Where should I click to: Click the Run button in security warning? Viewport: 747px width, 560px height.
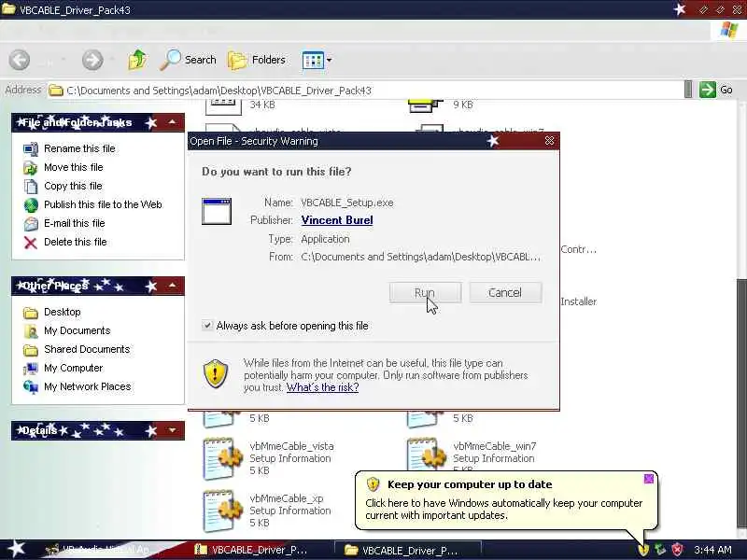pos(425,292)
